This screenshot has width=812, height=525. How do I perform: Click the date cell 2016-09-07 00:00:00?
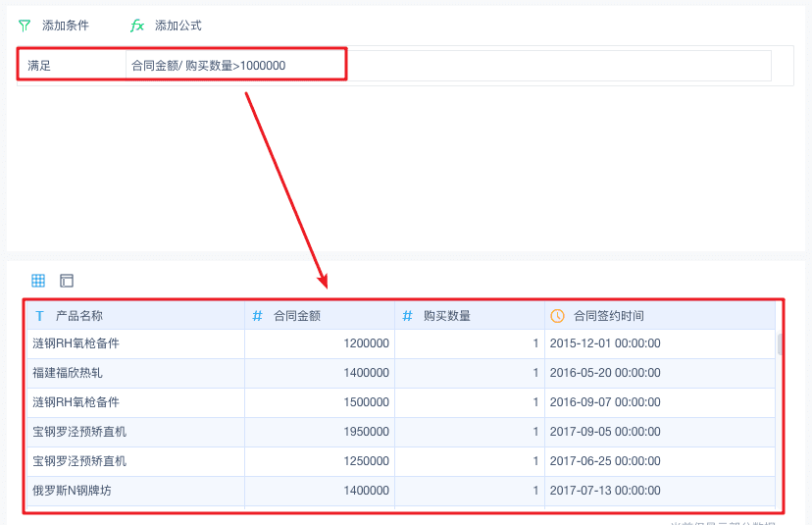660,402
